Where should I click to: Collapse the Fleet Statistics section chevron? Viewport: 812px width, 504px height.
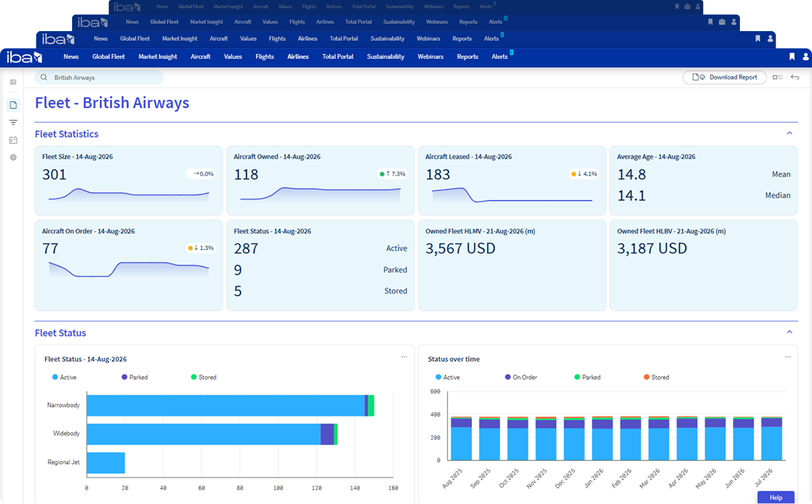789,133
